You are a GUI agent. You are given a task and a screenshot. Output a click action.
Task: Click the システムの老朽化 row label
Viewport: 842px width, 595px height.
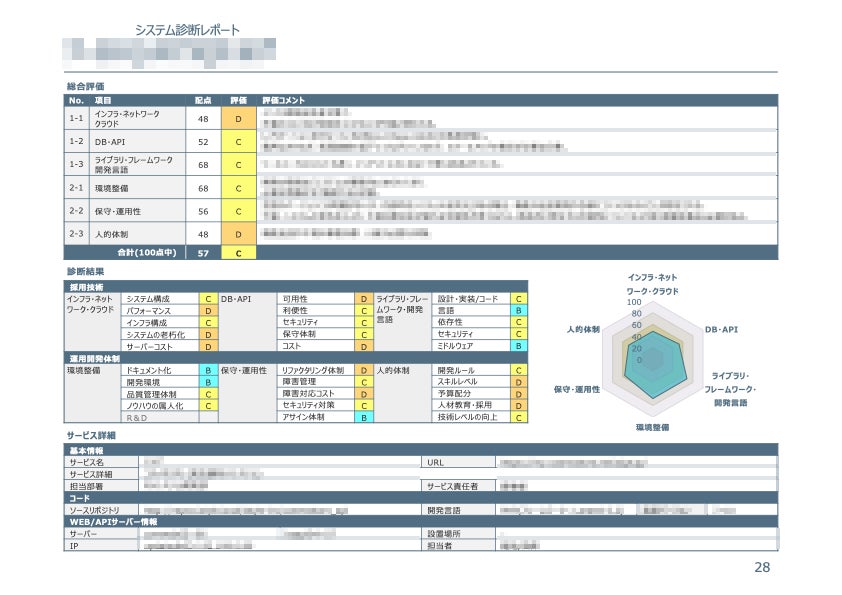[x=156, y=335]
